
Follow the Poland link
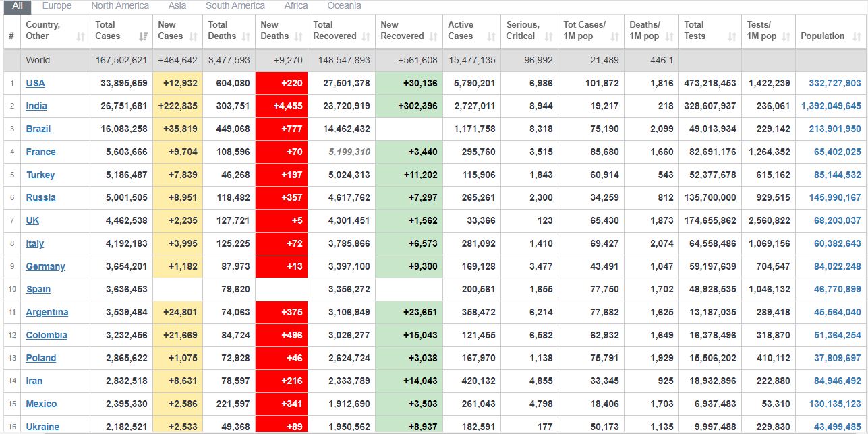pyautogui.click(x=40, y=358)
